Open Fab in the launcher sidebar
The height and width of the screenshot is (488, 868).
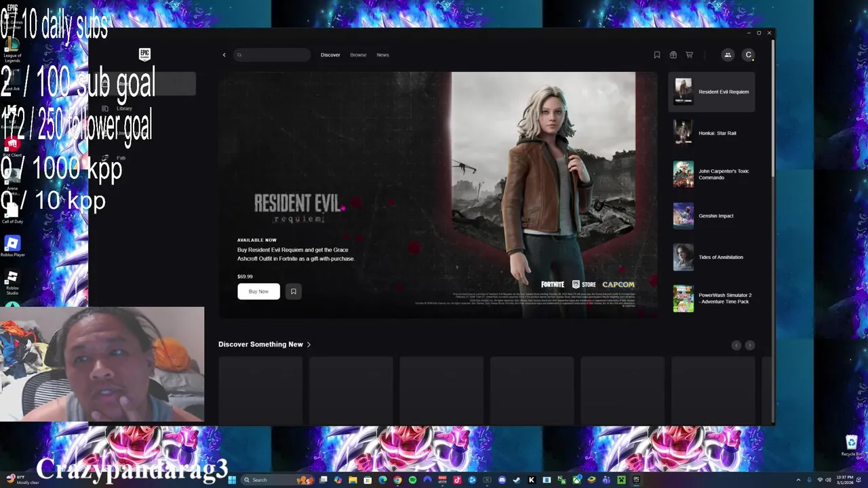click(121, 158)
